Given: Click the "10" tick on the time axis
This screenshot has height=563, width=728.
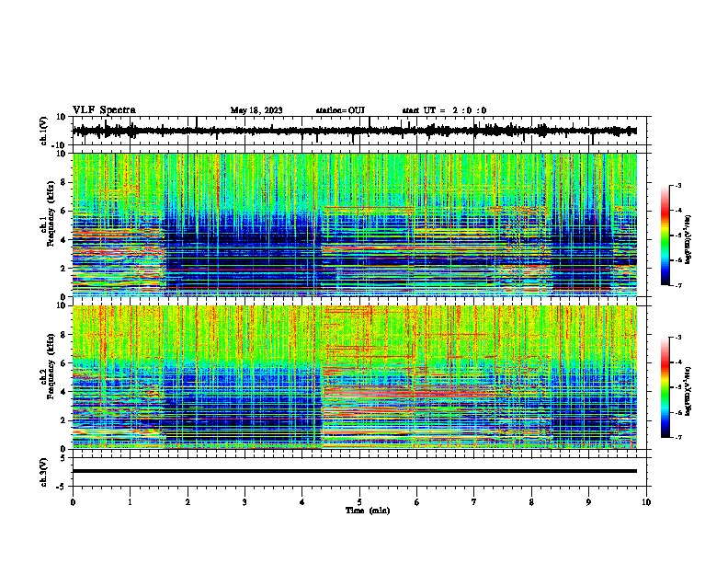Looking at the screenshot, I should [x=646, y=502].
